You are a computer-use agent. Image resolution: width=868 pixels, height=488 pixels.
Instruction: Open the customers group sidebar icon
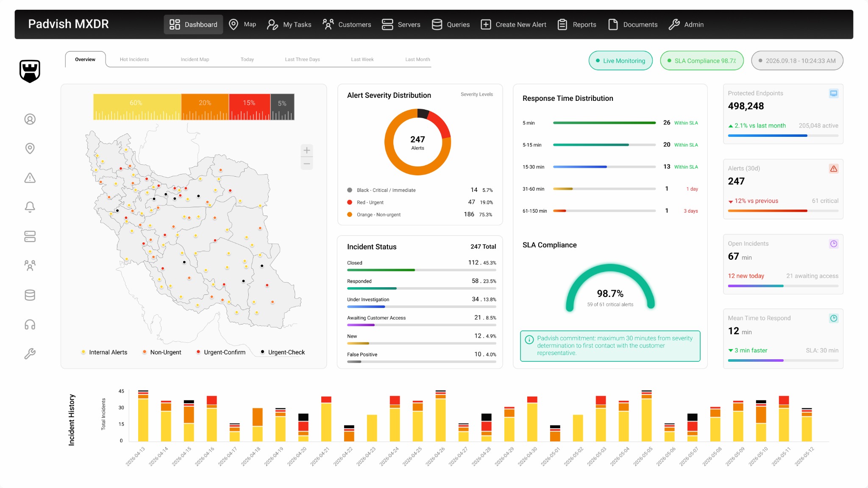[30, 266]
